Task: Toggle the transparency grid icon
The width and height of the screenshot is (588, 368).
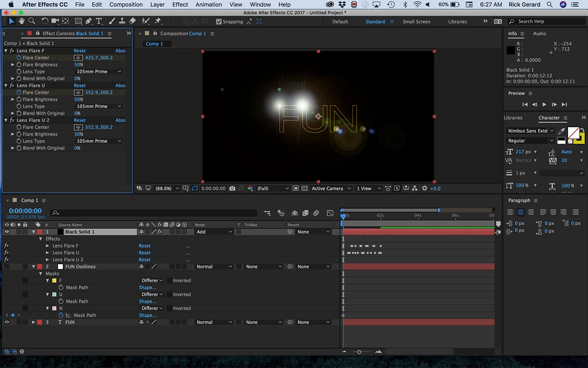Action: (x=305, y=188)
